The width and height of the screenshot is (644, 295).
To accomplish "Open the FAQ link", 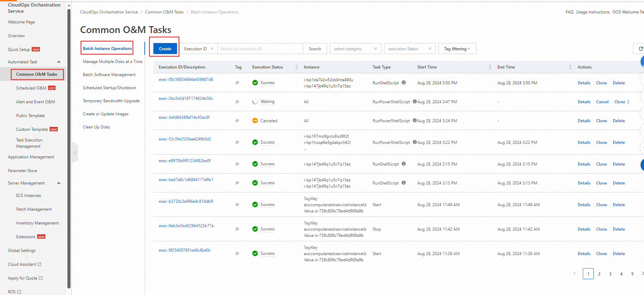I will pos(569,12).
